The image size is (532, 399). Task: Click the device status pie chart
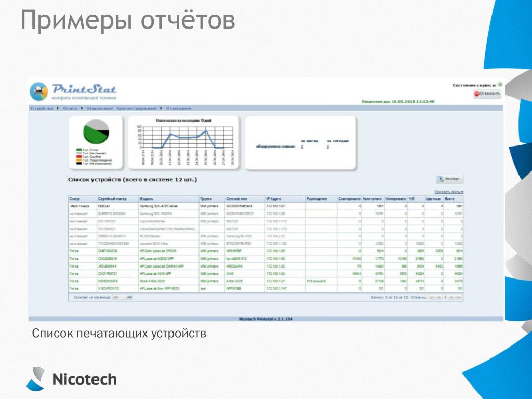coord(96,131)
